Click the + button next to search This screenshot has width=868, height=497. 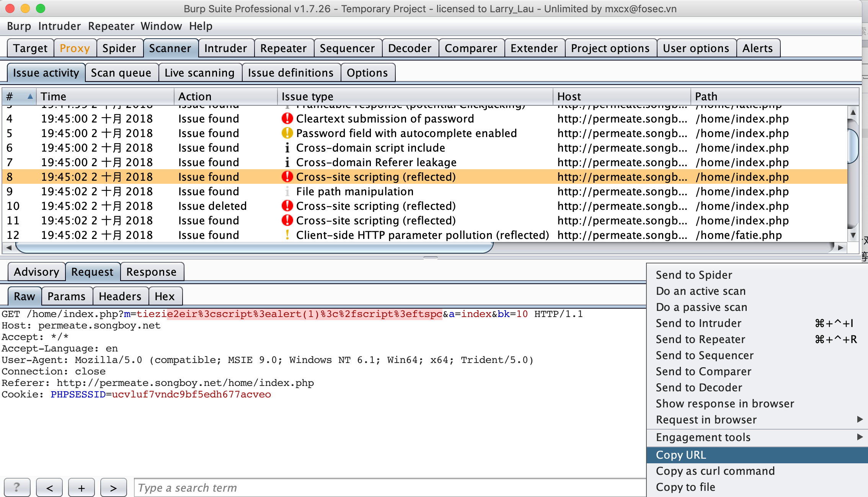(x=81, y=487)
